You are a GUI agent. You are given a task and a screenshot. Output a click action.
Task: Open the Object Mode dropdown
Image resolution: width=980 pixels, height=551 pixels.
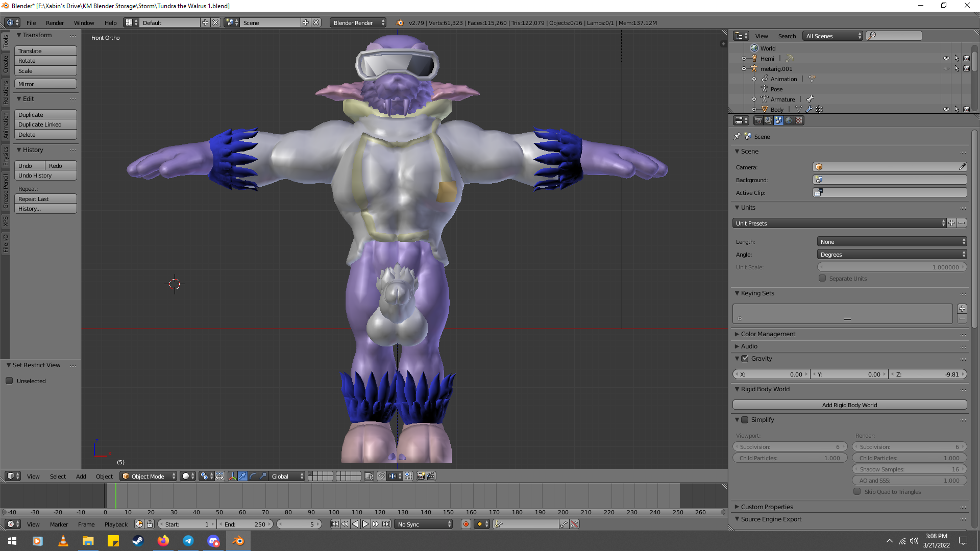(148, 476)
